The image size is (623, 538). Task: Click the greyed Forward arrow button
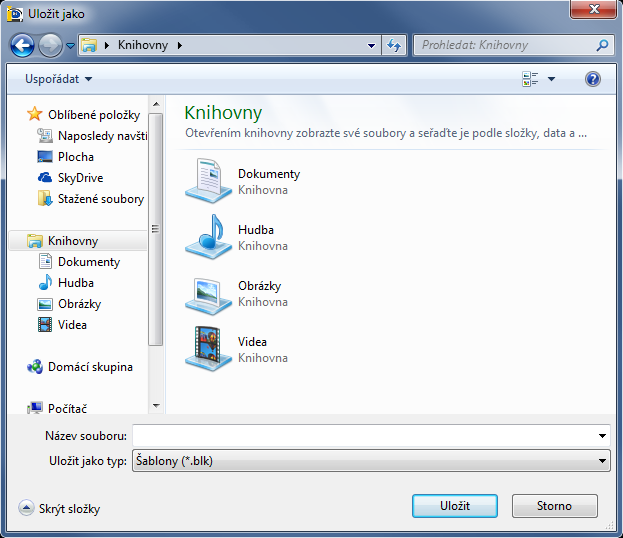50,45
